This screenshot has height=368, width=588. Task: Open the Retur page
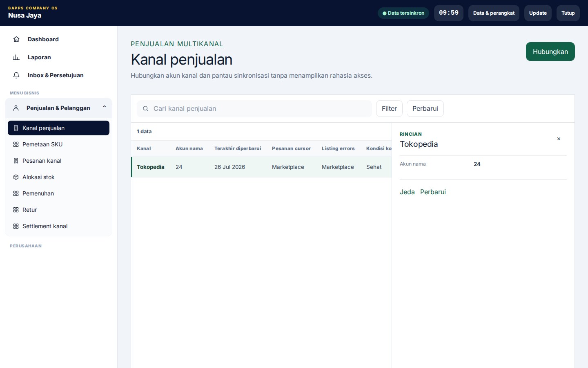pyautogui.click(x=58, y=210)
